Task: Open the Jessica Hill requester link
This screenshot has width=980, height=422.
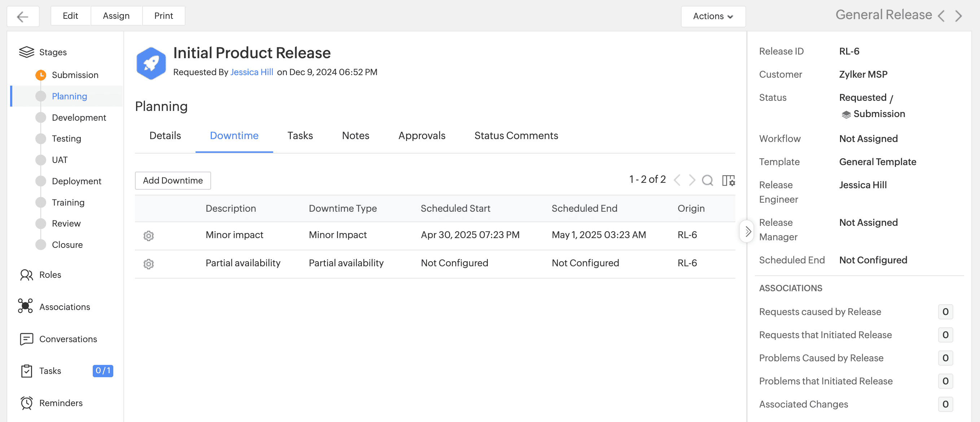Action: click(x=251, y=72)
